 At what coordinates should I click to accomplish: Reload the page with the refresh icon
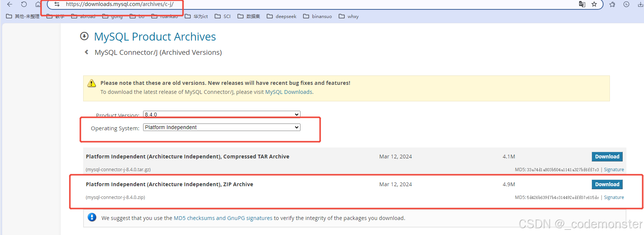[x=24, y=4]
